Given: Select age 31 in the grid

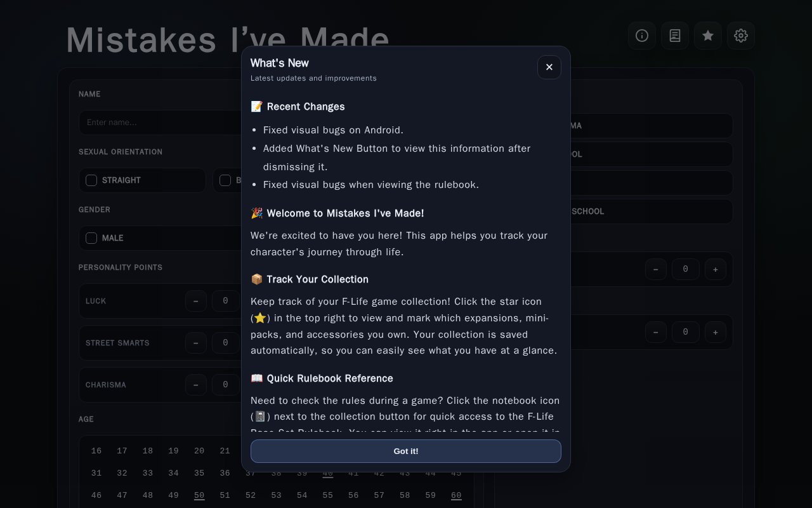Looking at the screenshot, I should 96,473.
